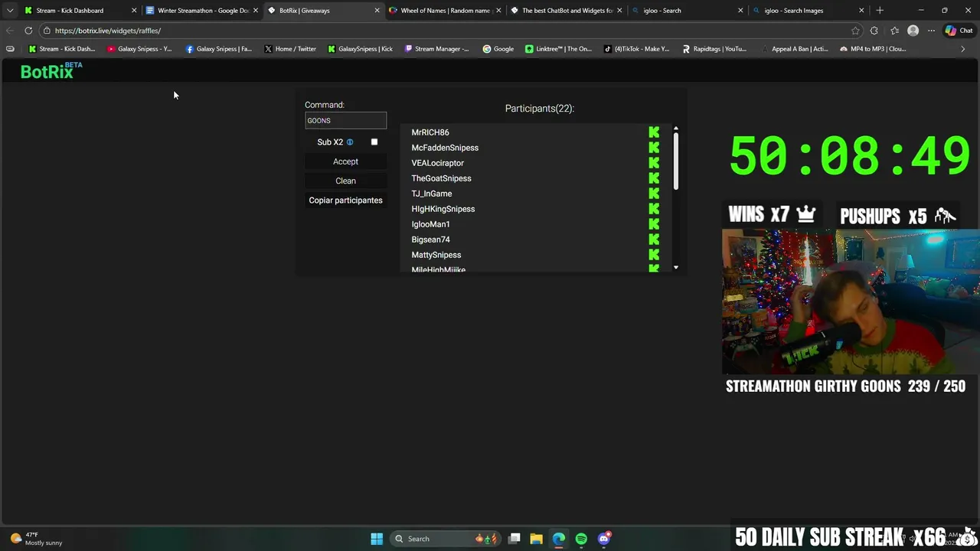Bookmark this page with the star icon
Image resolution: width=980 pixels, height=551 pixels.
[x=855, y=31]
